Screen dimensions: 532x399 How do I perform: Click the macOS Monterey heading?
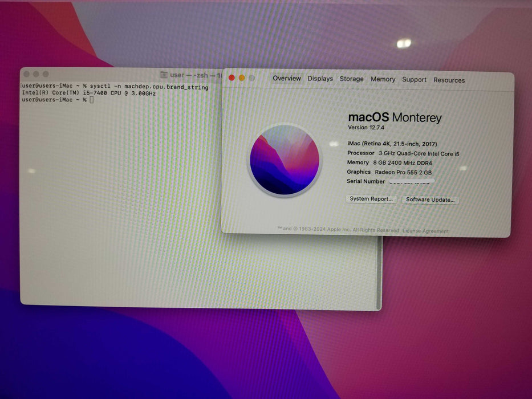click(x=395, y=117)
